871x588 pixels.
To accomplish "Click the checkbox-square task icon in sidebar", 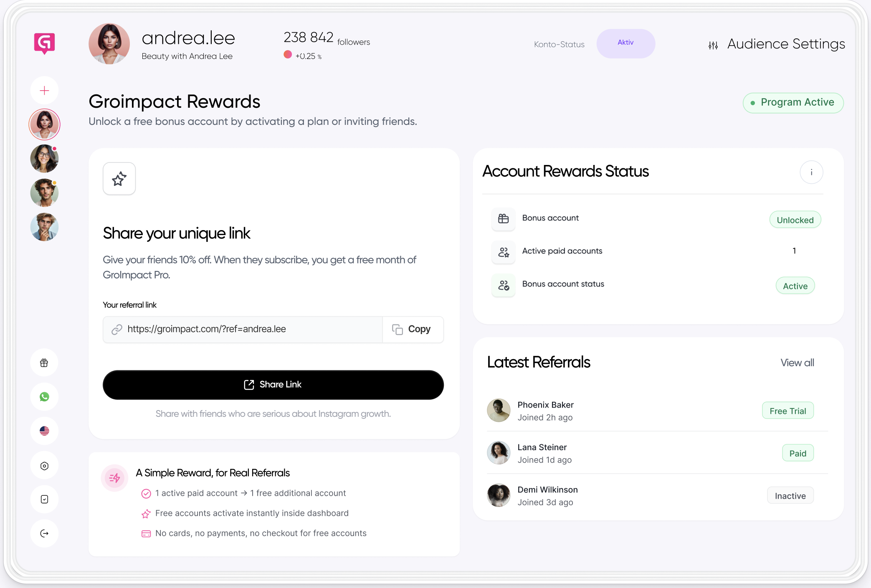I will (44, 499).
